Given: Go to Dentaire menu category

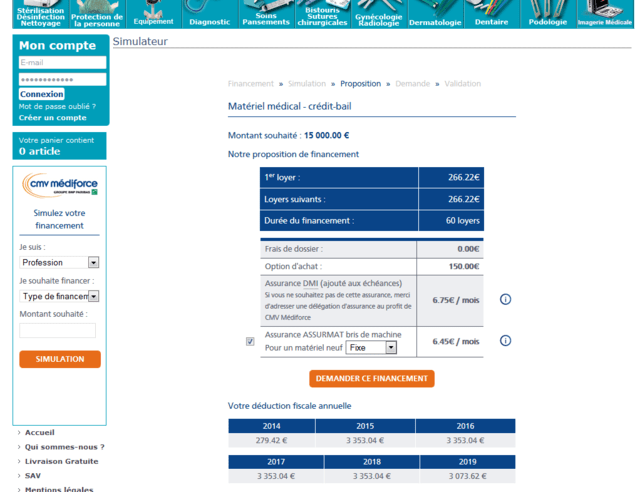Looking at the screenshot, I should (491, 14).
